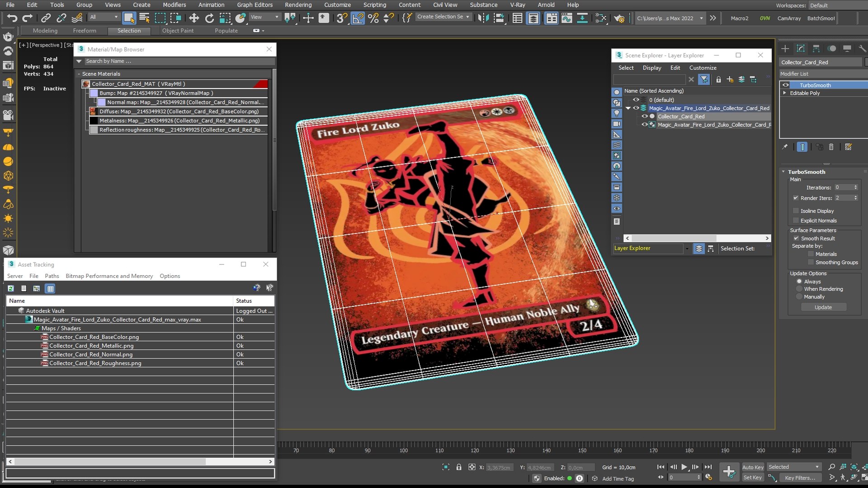Click the Collector_Card_Red_MAT color swatch corner

[x=261, y=84]
